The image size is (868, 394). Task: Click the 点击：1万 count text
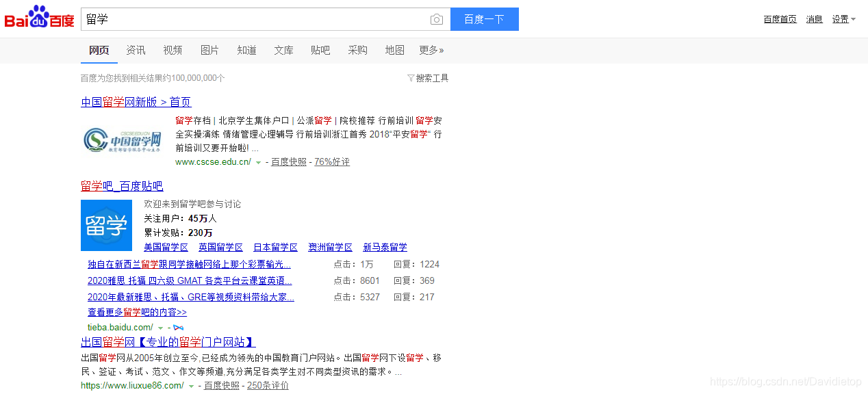click(x=353, y=264)
